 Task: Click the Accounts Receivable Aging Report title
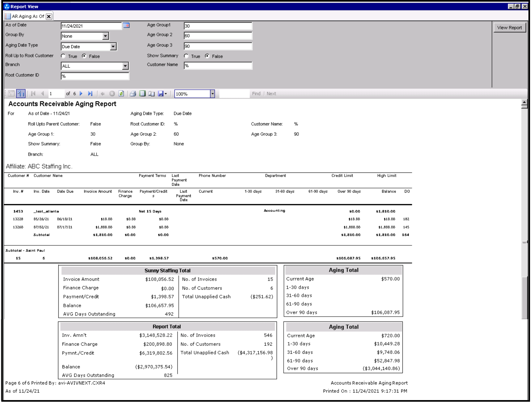click(x=62, y=104)
